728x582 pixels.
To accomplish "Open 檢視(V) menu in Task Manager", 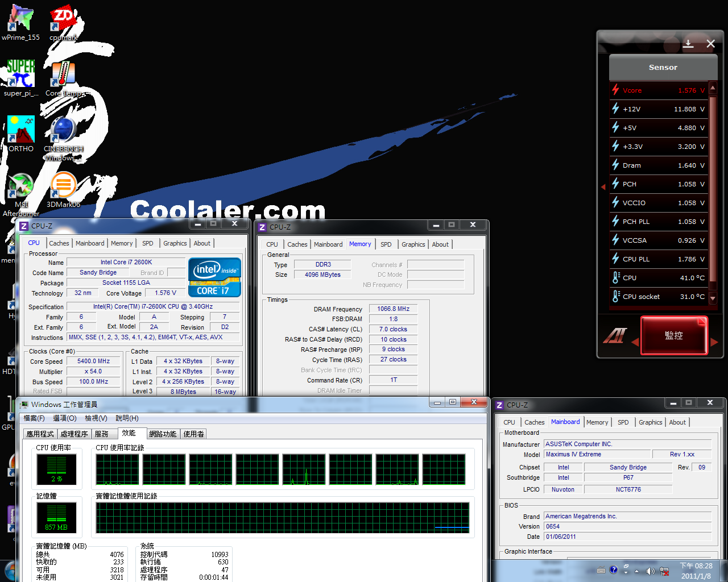I will pyautogui.click(x=96, y=418).
